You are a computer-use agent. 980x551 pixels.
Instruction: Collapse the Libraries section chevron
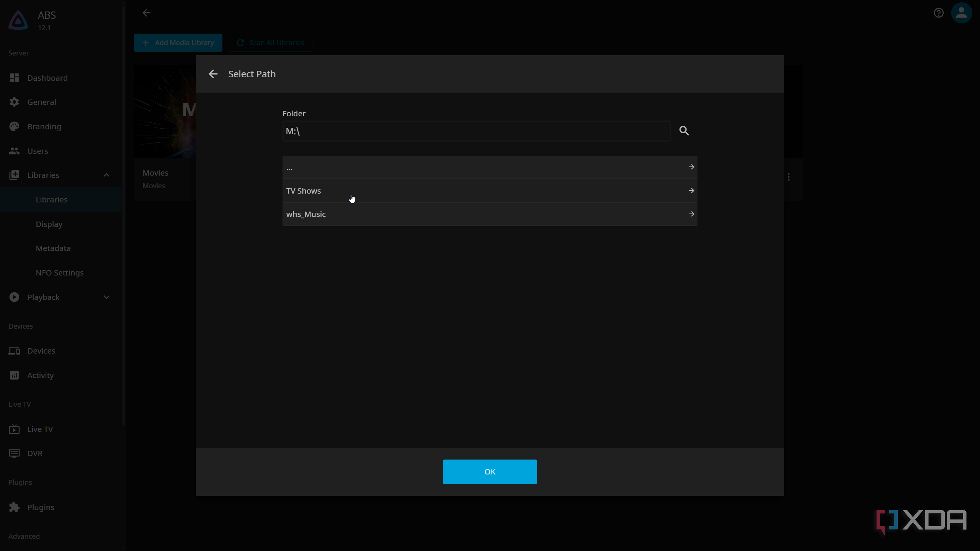[x=106, y=175]
